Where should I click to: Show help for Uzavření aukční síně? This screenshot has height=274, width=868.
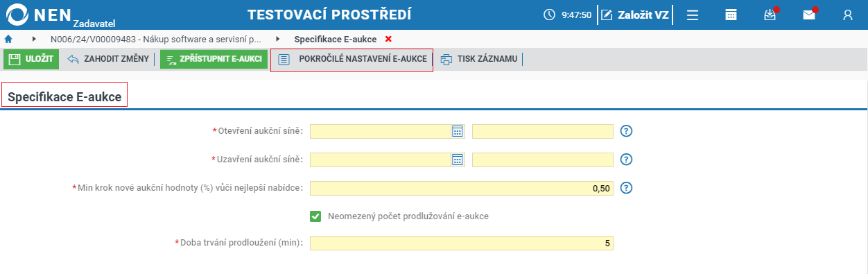point(627,160)
